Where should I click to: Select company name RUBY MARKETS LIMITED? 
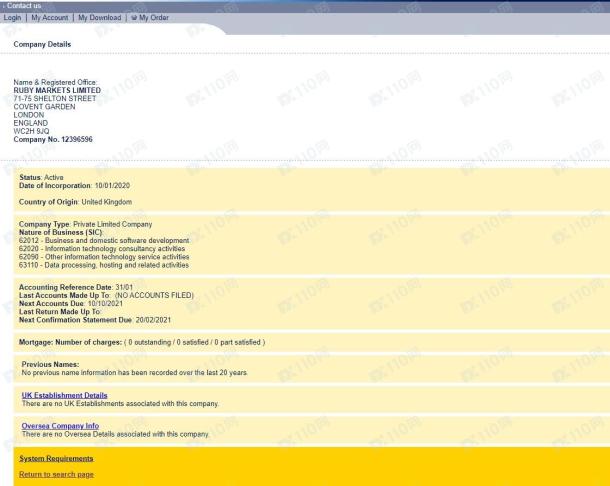pos(57,90)
